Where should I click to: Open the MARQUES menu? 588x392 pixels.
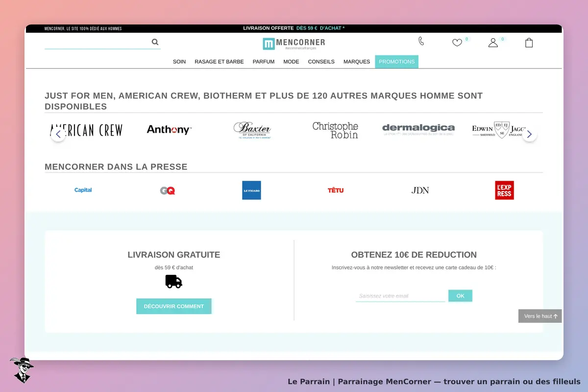pyautogui.click(x=357, y=62)
